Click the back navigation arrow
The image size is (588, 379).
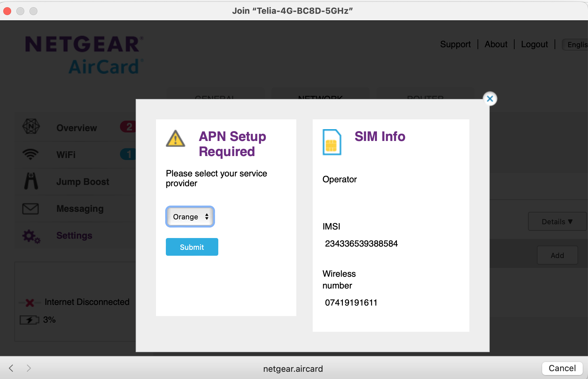click(10, 368)
